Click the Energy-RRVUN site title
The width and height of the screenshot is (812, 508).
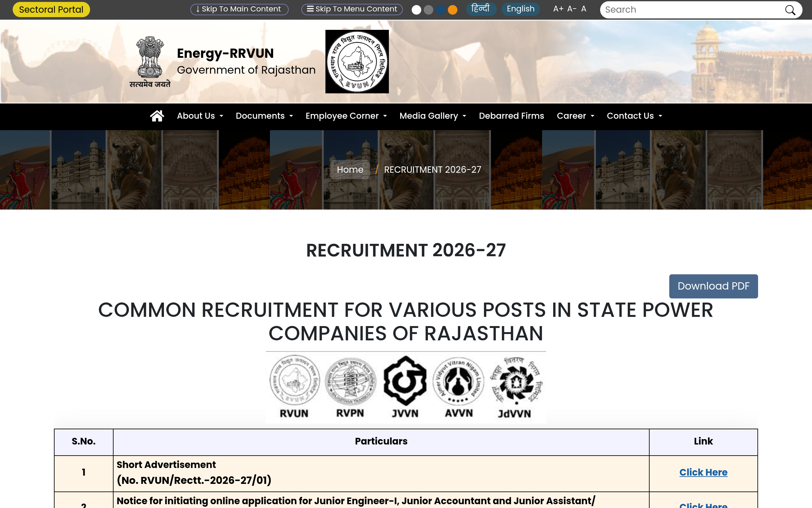(x=225, y=53)
